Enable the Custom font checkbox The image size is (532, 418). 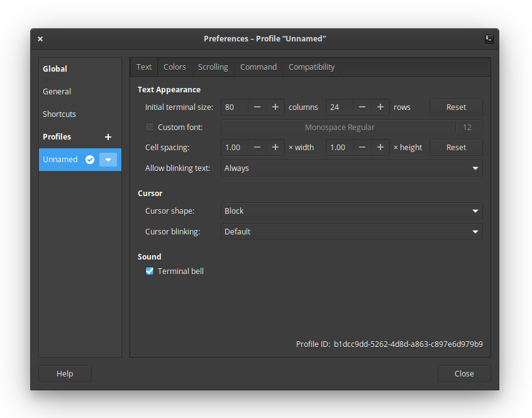tap(150, 127)
